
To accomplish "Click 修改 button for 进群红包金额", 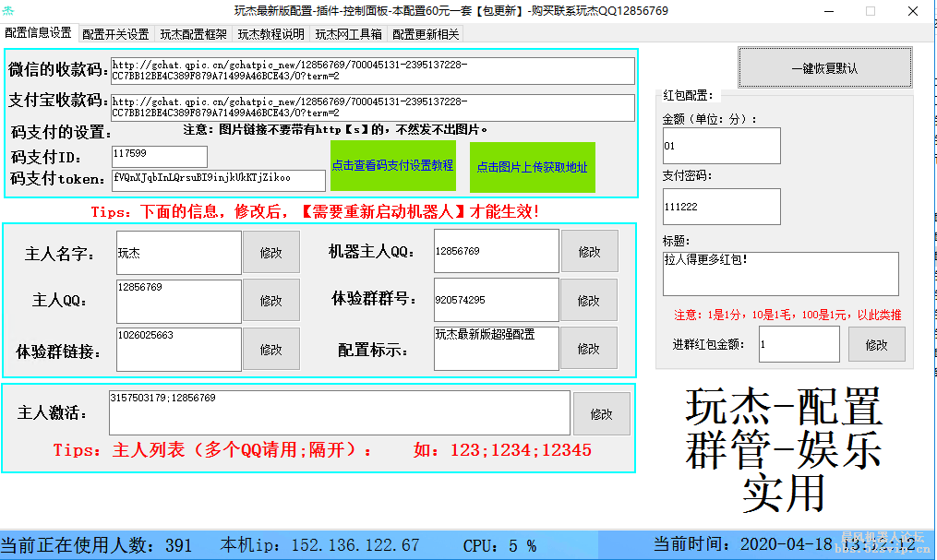I will [876, 344].
